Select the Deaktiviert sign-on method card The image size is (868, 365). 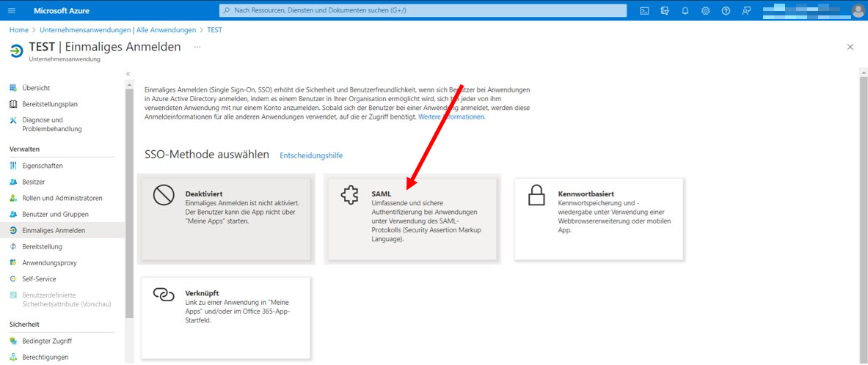[x=226, y=219]
